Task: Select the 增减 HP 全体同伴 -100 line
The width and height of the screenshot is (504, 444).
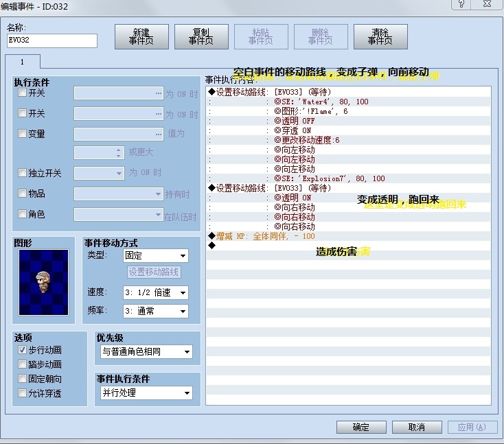Action: click(x=348, y=236)
